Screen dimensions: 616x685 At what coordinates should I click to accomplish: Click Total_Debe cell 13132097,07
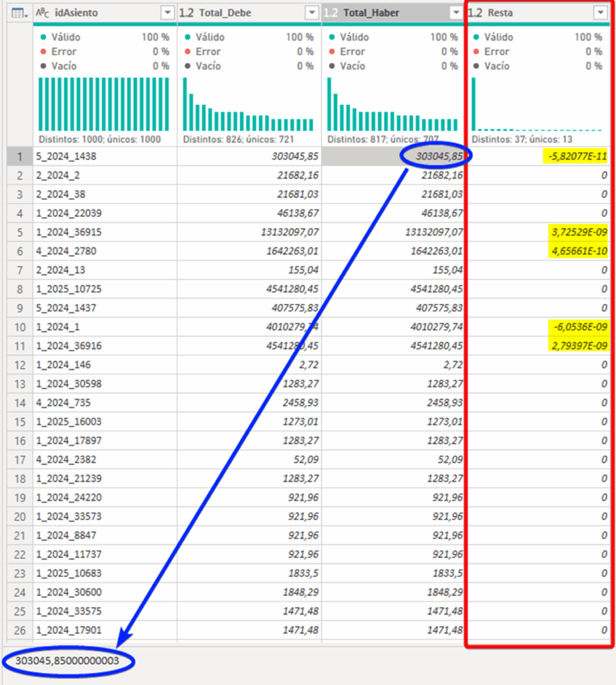coord(249,232)
